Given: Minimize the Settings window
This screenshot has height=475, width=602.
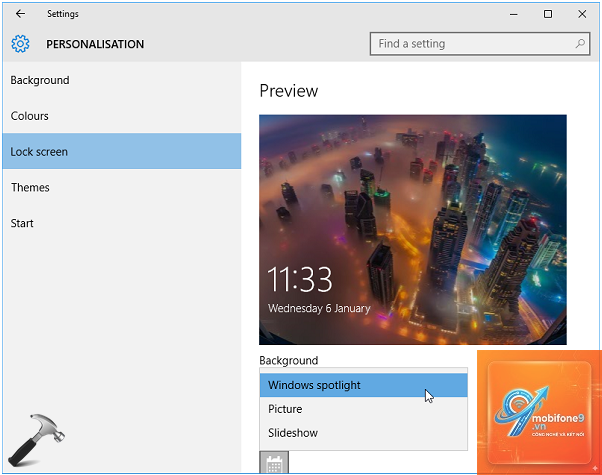Looking at the screenshot, I should pos(513,14).
